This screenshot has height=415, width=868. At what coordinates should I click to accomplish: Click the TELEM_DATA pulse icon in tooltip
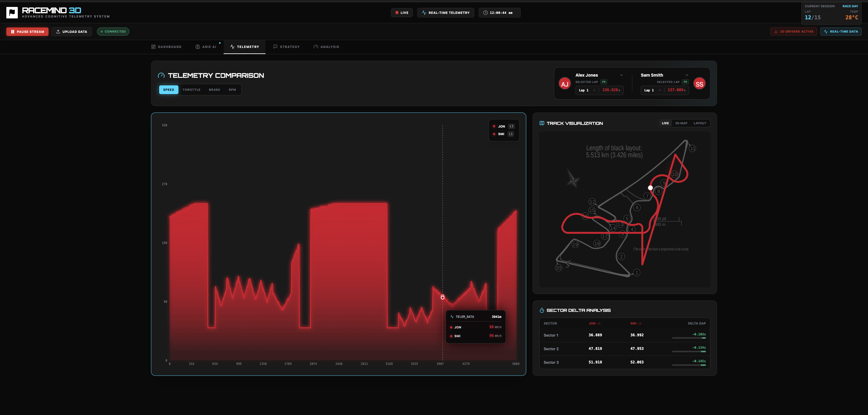[x=452, y=317]
